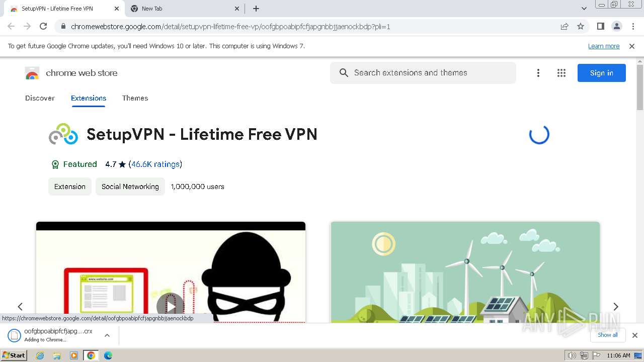Bookmark this page with the star icon

click(x=581, y=26)
